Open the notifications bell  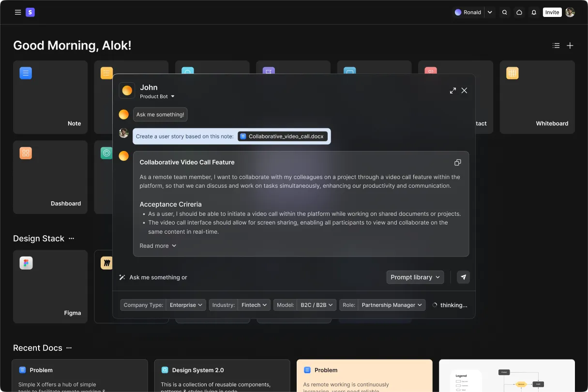pyautogui.click(x=534, y=13)
